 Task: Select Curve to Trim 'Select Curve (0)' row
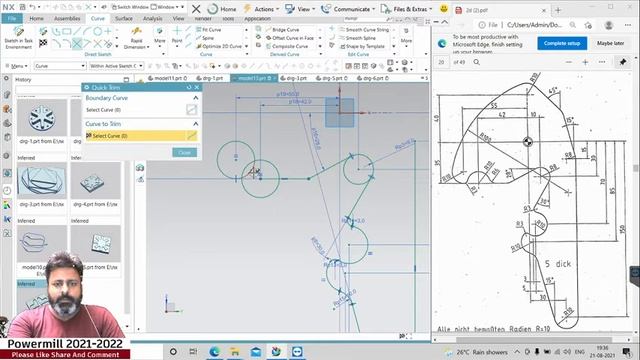pyautogui.click(x=141, y=136)
